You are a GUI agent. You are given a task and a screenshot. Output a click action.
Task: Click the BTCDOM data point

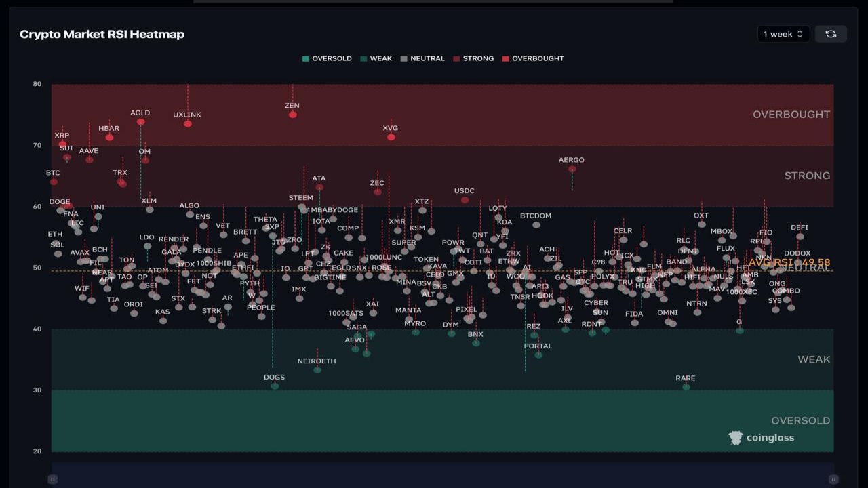(536, 224)
